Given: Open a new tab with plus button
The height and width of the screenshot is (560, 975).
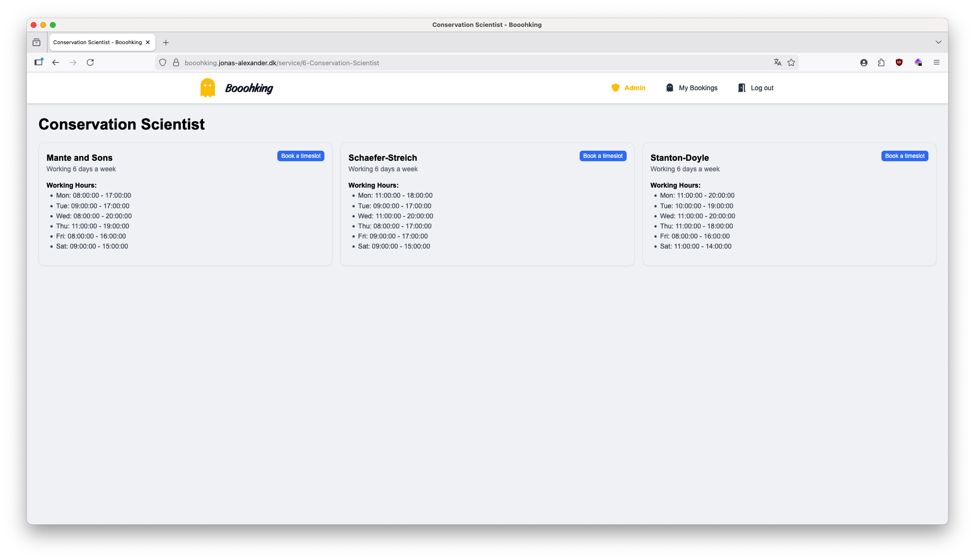Looking at the screenshot, I should (166, 42).
